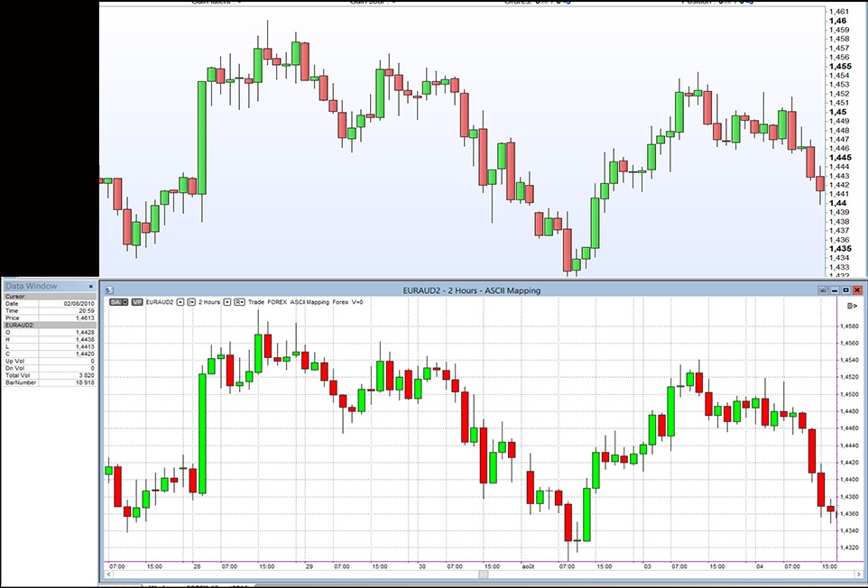Click the ASCII Mapping label in chart toolbar
The image size is (868, 588).
pyautogui.click(x=310, y=302)
